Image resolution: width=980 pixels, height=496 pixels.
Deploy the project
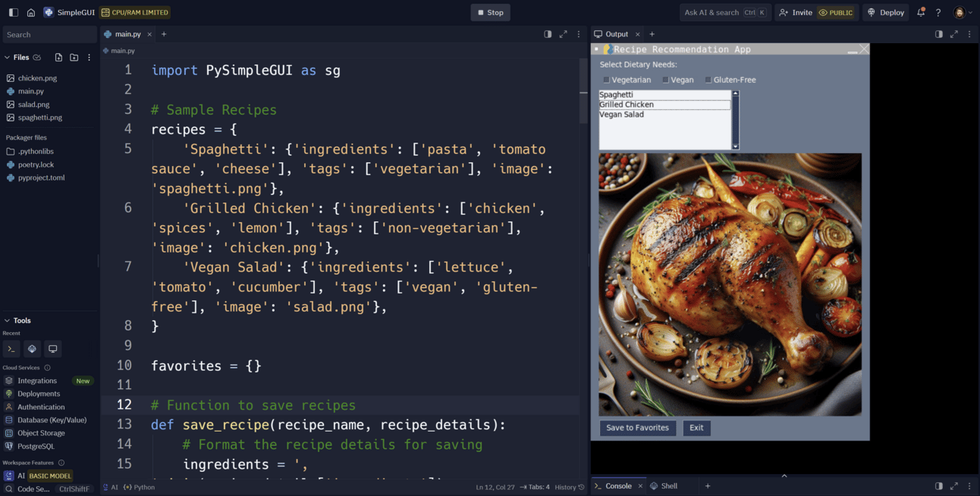[886, 12]
